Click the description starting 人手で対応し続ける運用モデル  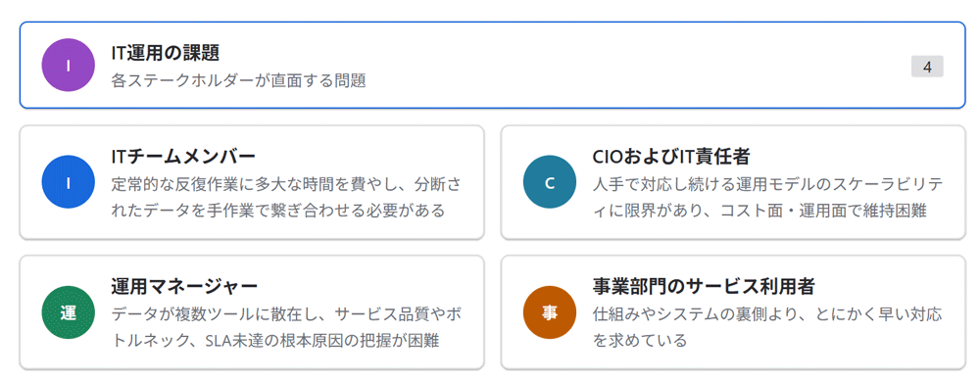pyautogui.click(x=768, y=198)
